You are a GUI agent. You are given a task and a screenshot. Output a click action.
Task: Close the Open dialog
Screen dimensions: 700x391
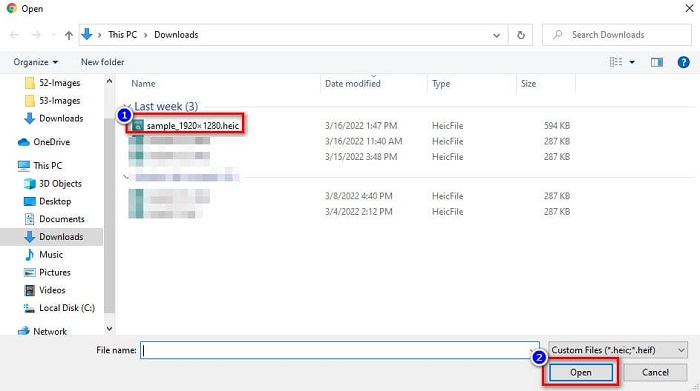tap(689, 8)
